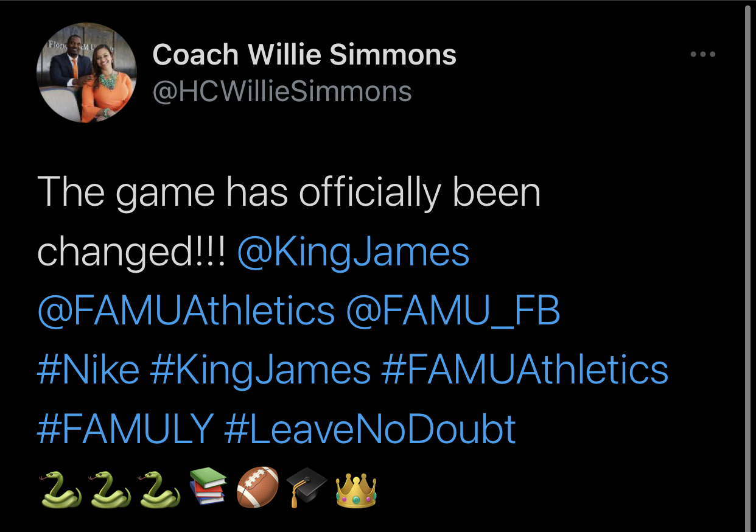The image size is (756, 532).
Task: Click the football emoji
Action: [258, 488]
